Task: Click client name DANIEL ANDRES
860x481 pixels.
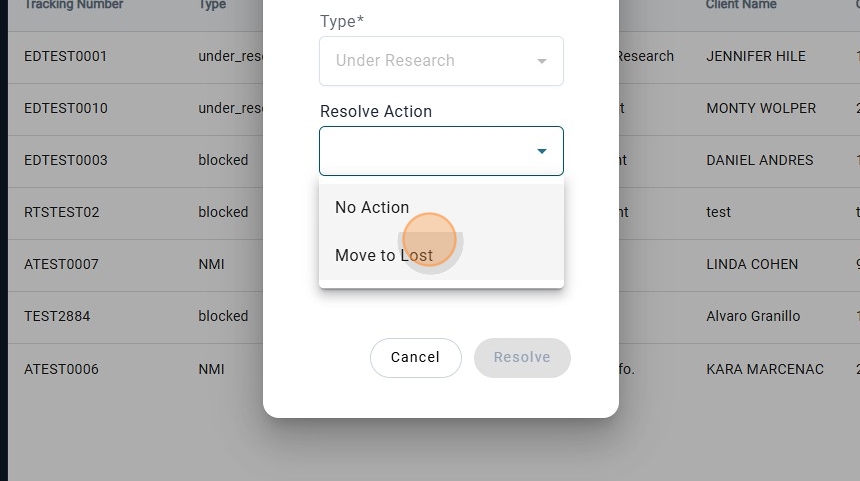Action: tap(759, 161)
